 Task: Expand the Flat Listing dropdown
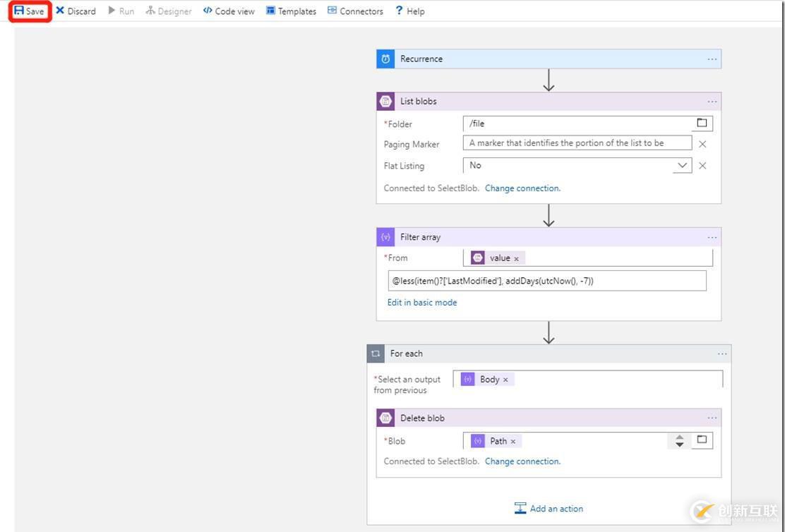(682, 165)
